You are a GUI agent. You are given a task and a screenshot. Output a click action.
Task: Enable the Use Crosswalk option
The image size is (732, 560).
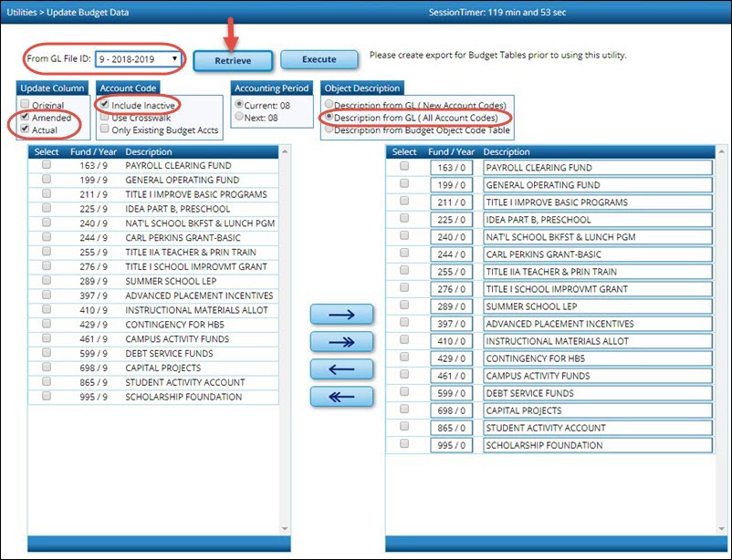(x=105, y=118)
